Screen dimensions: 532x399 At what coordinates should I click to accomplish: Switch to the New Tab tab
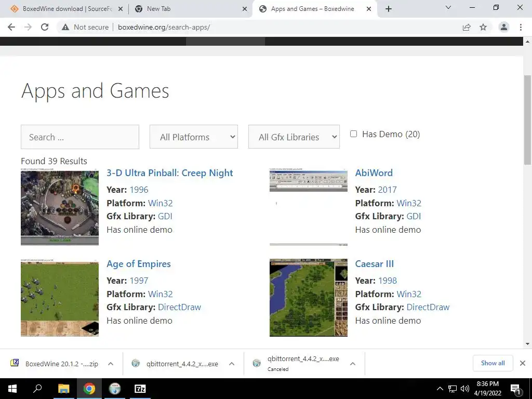[190, 9]
